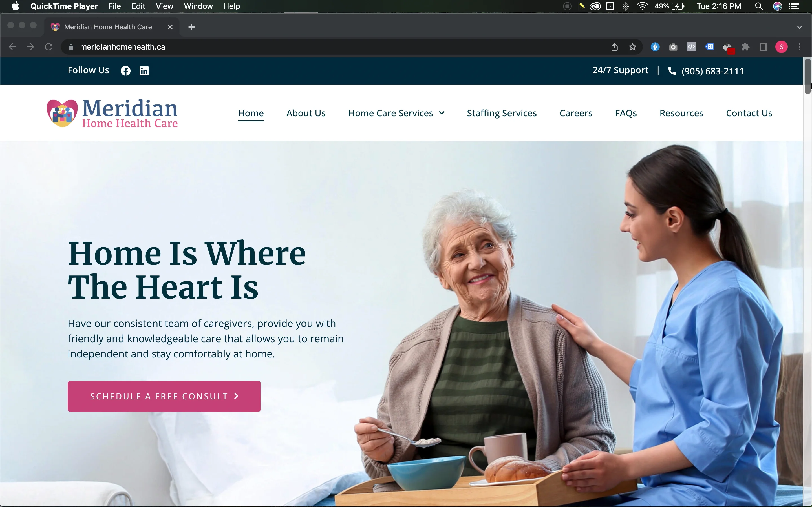Open the browser side panel icon

coord(763,47)
